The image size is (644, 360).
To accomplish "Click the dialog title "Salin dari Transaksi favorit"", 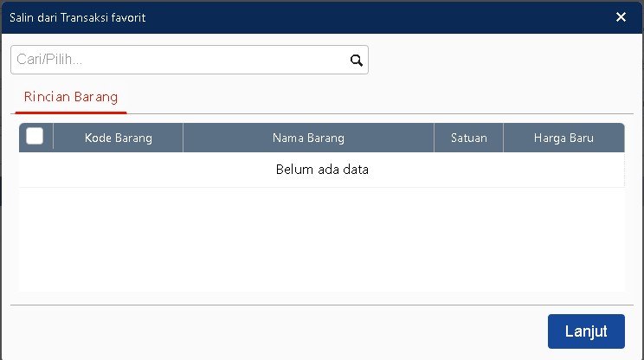I will (x=77, y=17).
